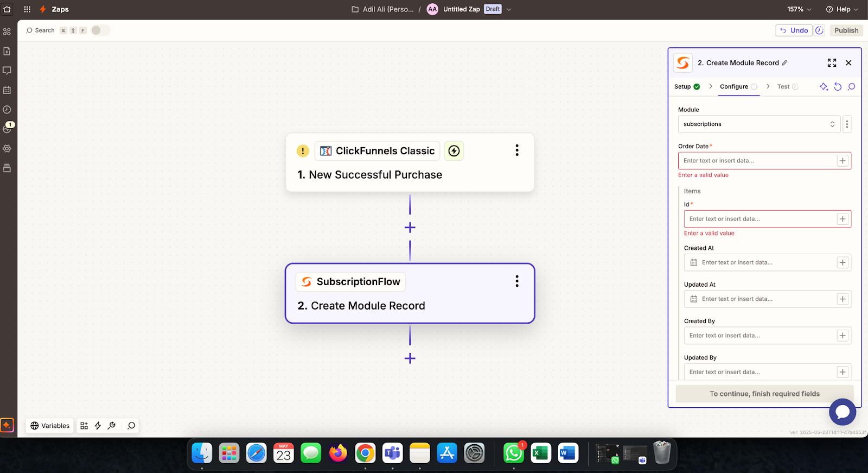This screenshot has height=473, width=868.
Task: Click the wrench tool icon in bottom toolbar
Action: point(112,426)
